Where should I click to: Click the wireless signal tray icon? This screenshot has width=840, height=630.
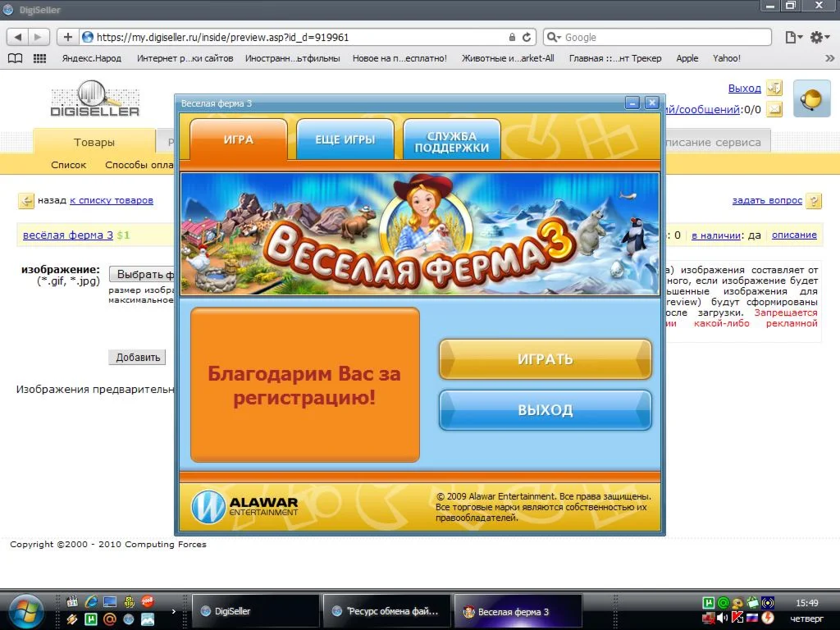768,603
